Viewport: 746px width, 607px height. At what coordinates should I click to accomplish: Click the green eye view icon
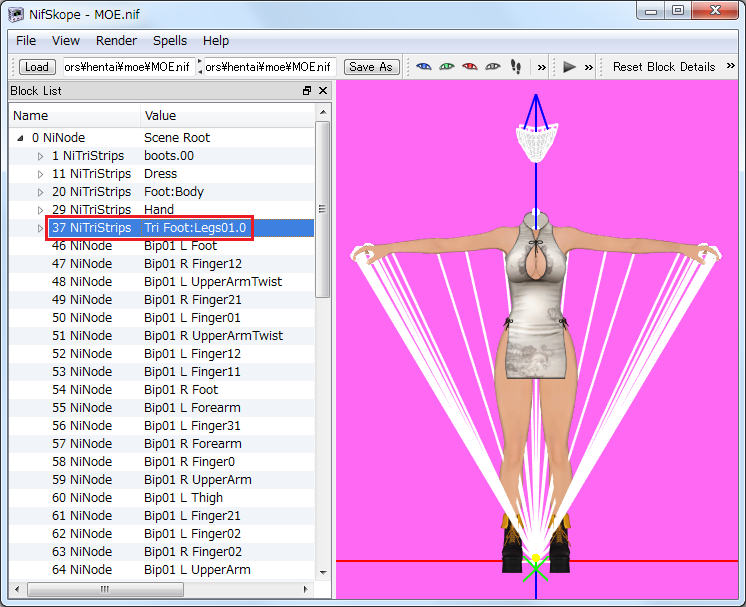pos(447,67)
